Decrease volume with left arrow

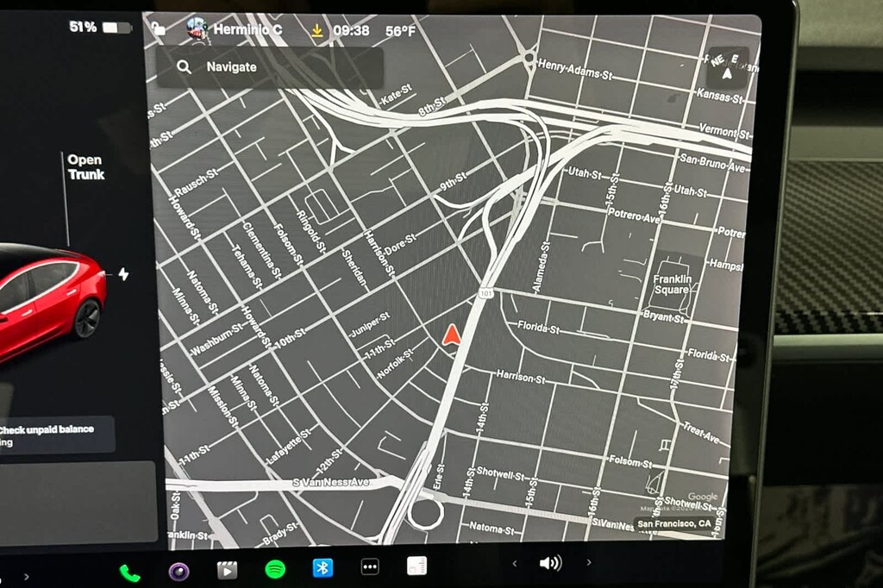(x=515, y=564)
